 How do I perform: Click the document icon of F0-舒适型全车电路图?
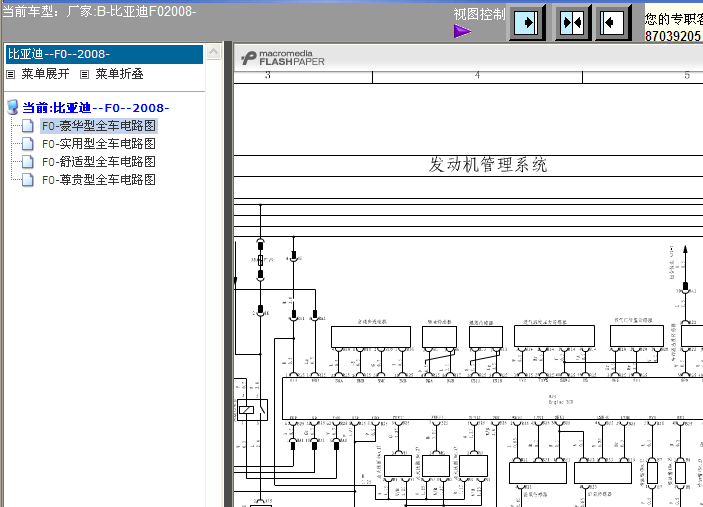pyautogui.click(x=28, y=162)
